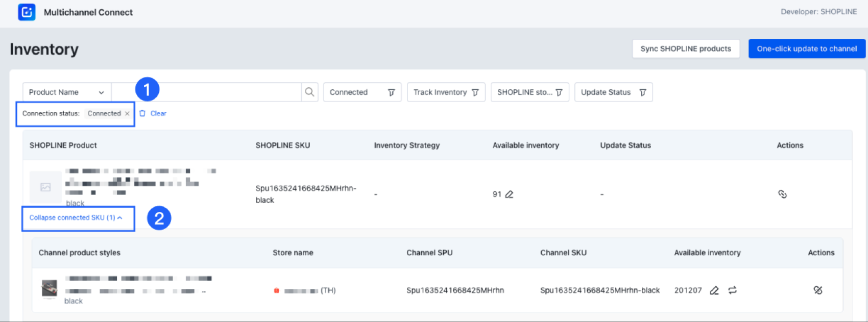Edit channel inventory 201207 pencil icon
The image size is (868, 322).
click(714, 290)
